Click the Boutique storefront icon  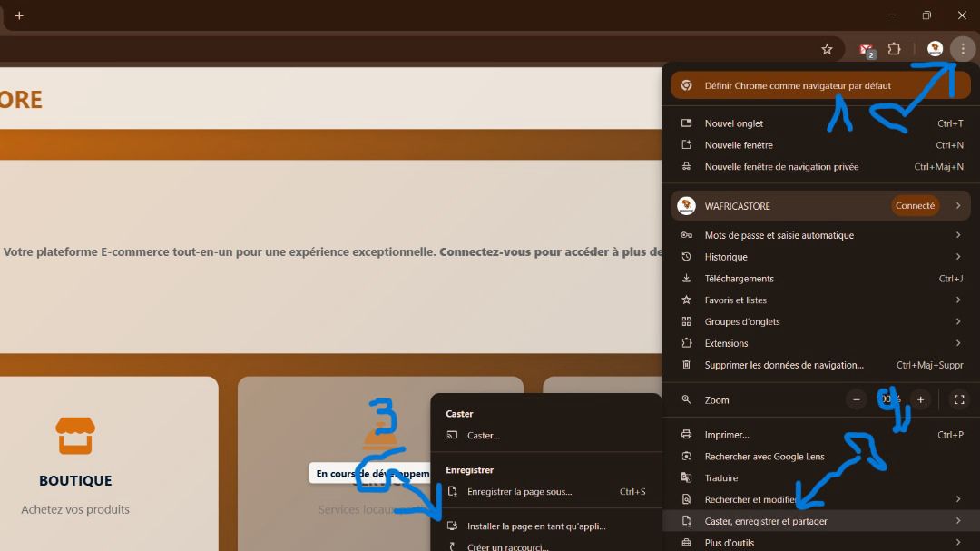pyautogui.click(x=75, y=437)
